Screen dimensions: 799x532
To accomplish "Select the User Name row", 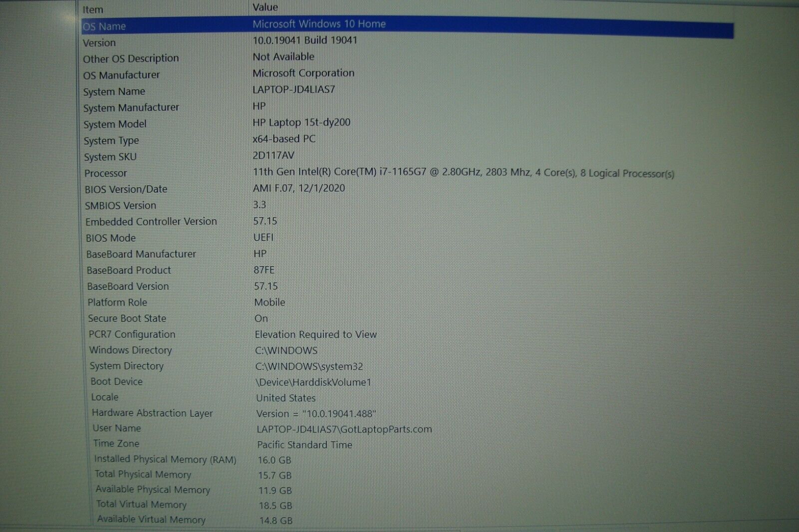I will tap(117, 428).
